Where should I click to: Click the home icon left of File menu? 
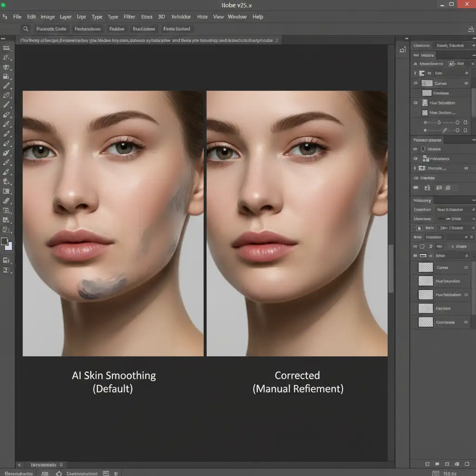click(x=5, y=17)
